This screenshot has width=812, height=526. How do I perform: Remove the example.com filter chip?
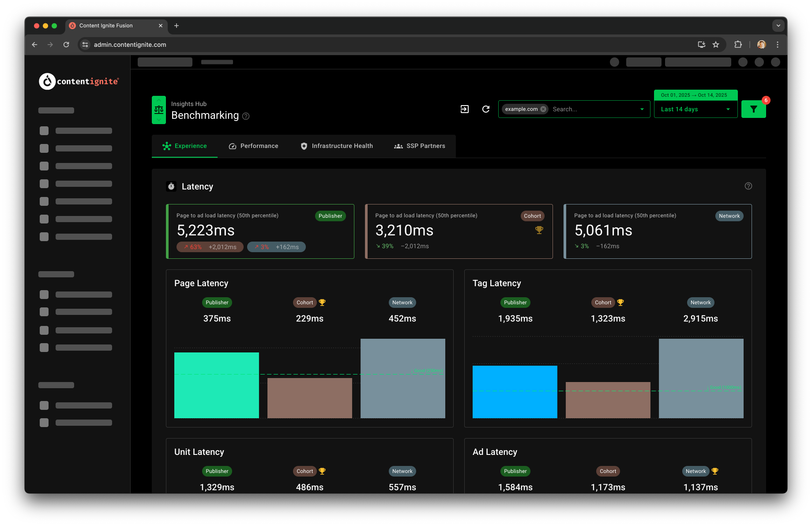coord(543,109)
